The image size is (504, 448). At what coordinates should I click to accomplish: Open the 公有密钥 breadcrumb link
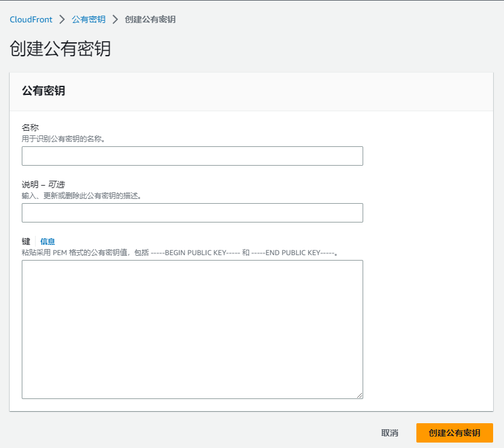88,19
